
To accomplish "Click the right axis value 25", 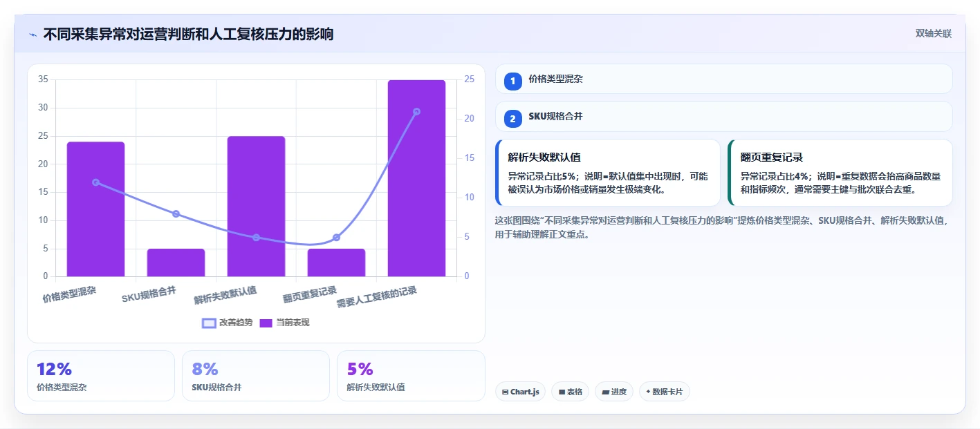I will (470, 79).
